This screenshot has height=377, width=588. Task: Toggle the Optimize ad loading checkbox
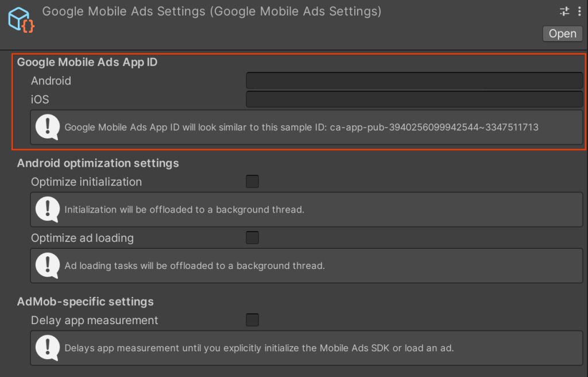point(252,238)
